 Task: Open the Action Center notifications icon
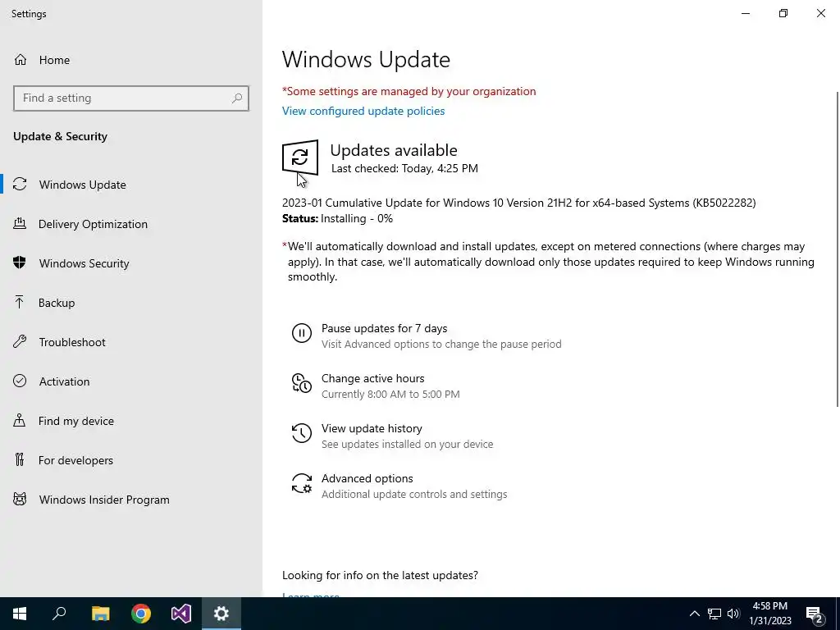coord(815,614)
